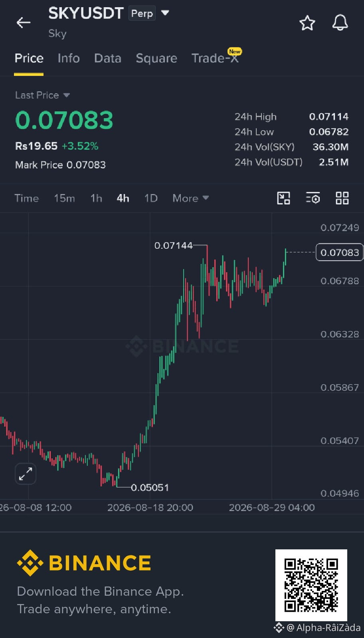Tap the 2026-08-29 04:00 axis label
Image resolution: width=364 pixels, height=638 pixels.
click(x=272, y=507)
